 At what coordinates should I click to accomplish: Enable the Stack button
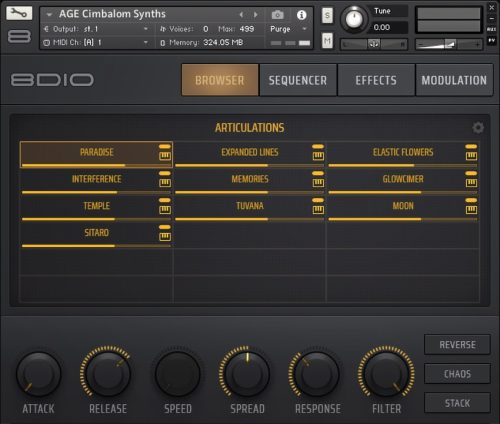[457, 403]
